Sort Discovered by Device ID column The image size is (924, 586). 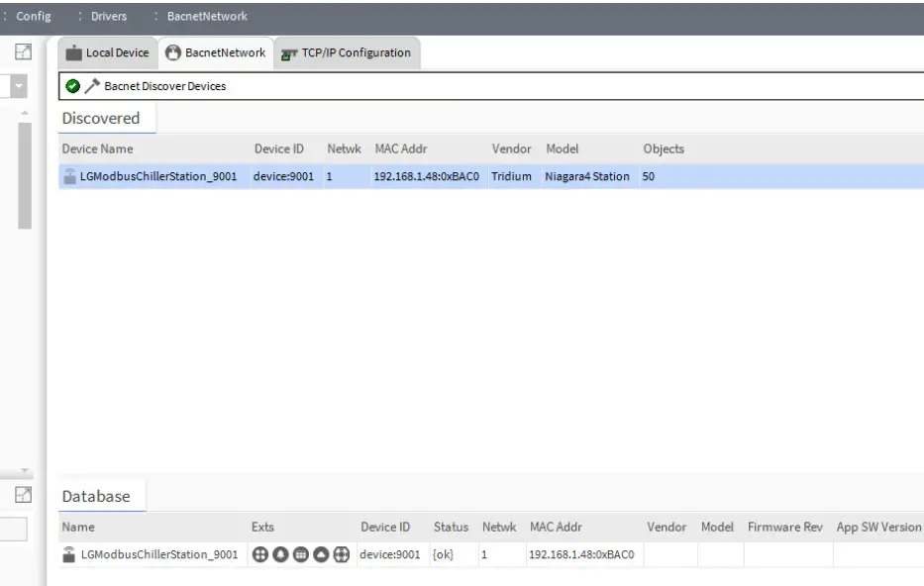tap(279, 149)
